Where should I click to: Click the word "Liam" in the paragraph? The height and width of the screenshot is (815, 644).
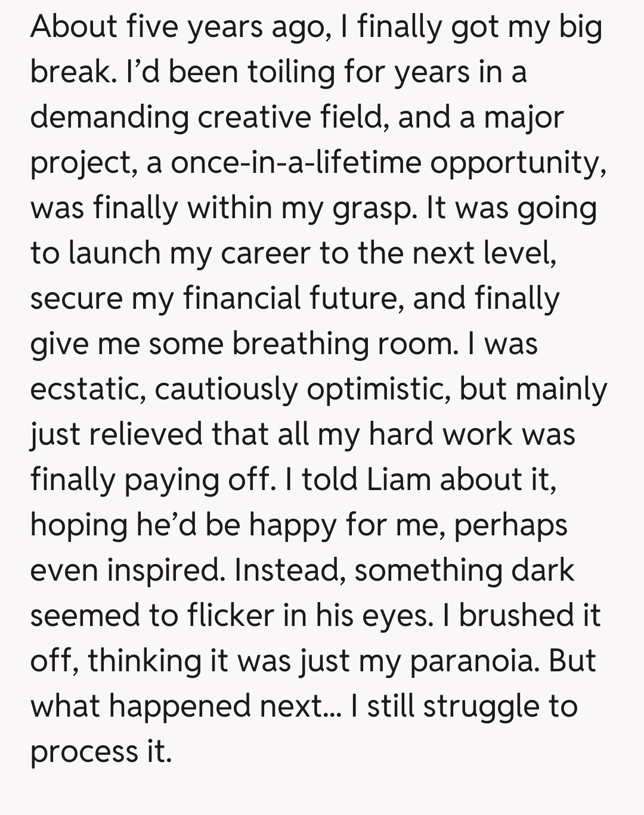[x=398, y=479]
